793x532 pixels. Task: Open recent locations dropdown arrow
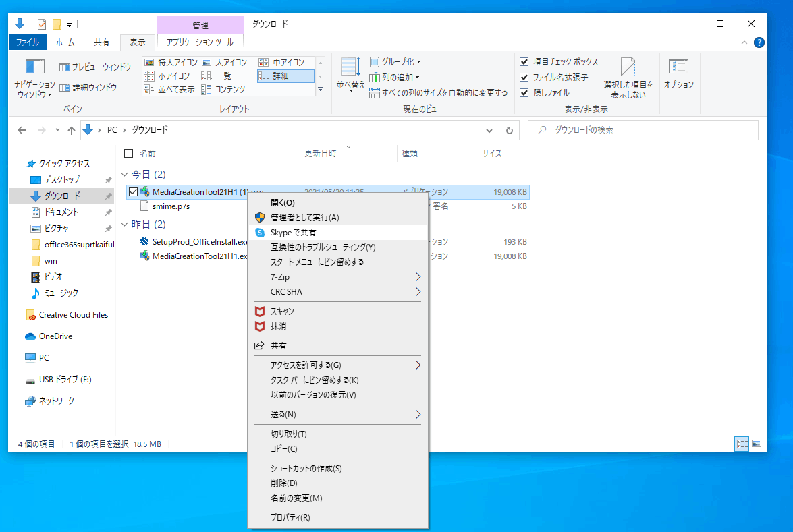[x=57, y=130]
